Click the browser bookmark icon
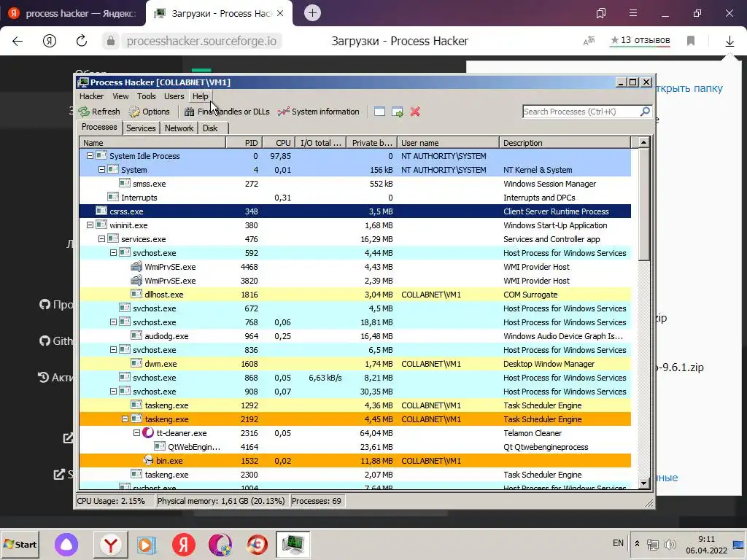747x560 pixels. click(x=691, y=41)
